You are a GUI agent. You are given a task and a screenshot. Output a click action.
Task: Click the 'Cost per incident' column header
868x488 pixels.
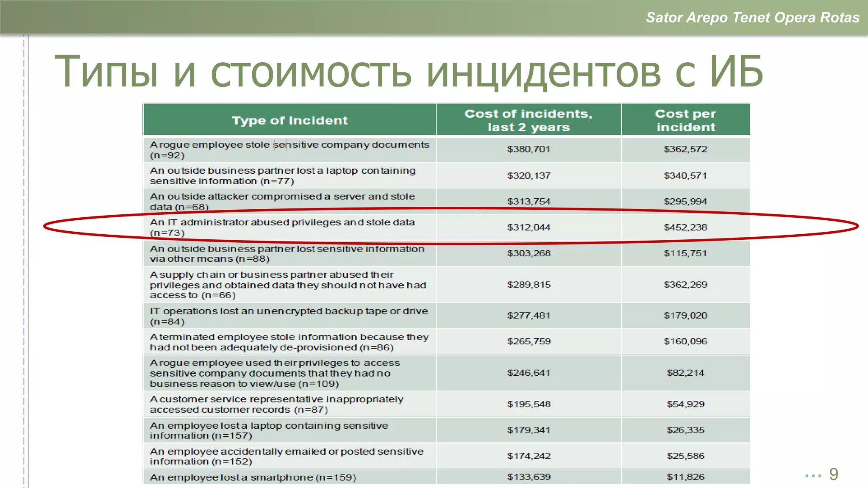coord(686,120)
